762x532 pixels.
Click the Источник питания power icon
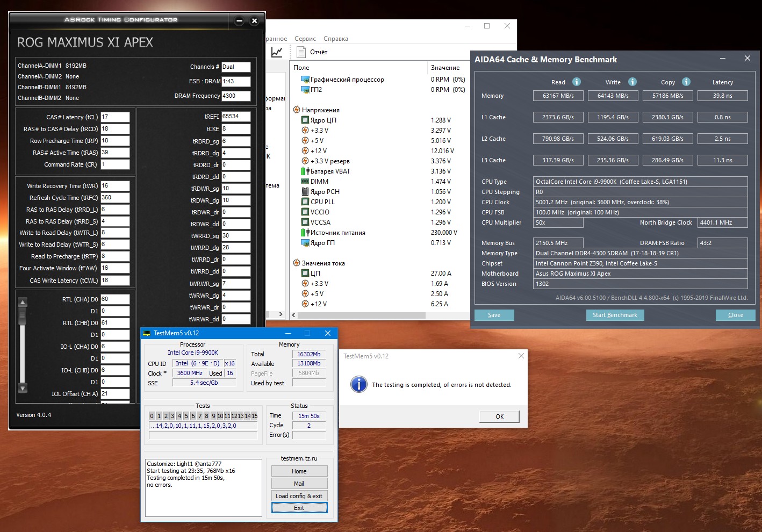pyautogui.click(x=305, y=233)
